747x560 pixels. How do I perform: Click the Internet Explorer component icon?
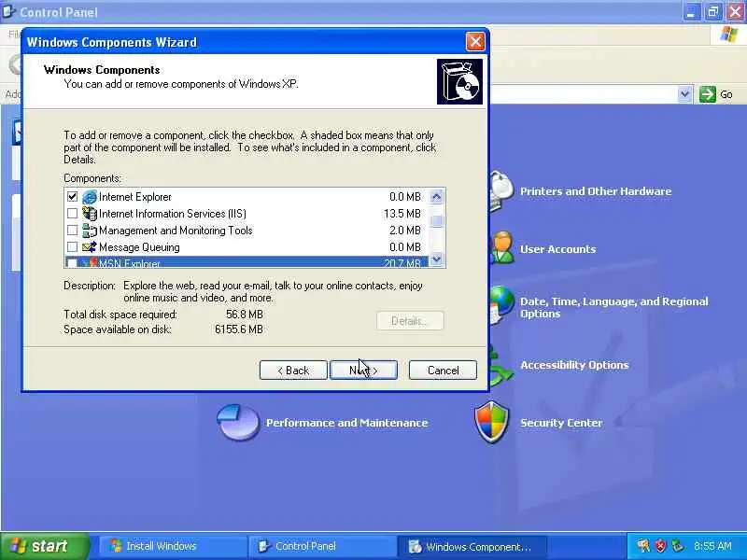click(89, 197)
